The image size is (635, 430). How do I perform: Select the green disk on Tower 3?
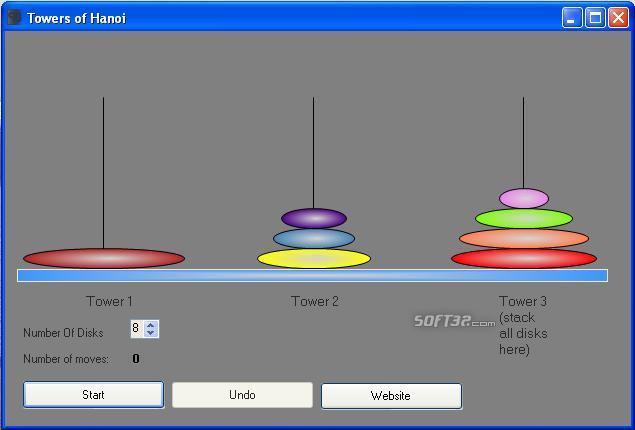pyautogui.click(x=524, y=219)
